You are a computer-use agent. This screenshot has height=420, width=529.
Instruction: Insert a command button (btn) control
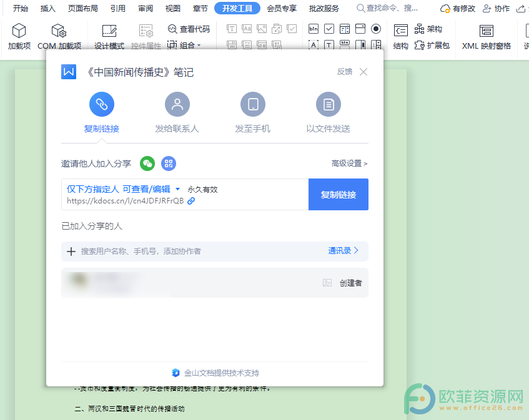pos(314,29)
